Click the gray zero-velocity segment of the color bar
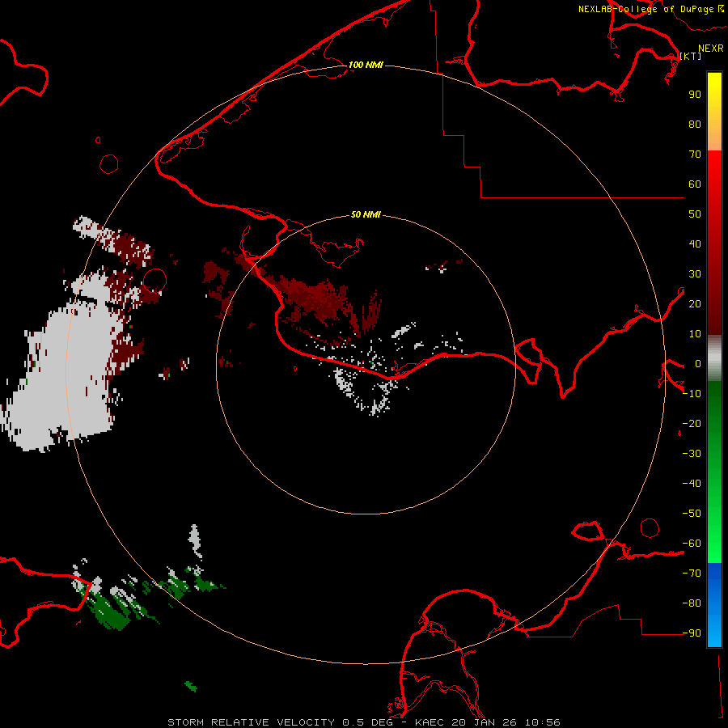Image resolution: width=728 pixels, height=728 pixels. [x=714, y=358]
